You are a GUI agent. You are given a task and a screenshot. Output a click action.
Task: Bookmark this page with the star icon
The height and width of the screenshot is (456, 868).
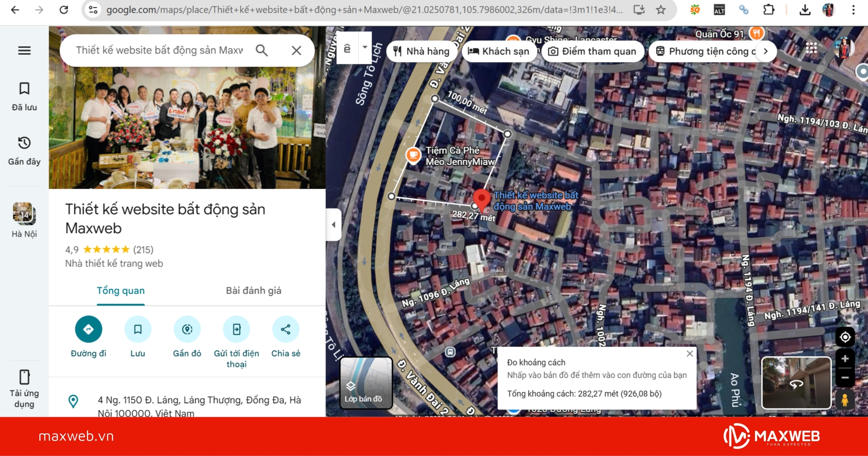(660, 10)
